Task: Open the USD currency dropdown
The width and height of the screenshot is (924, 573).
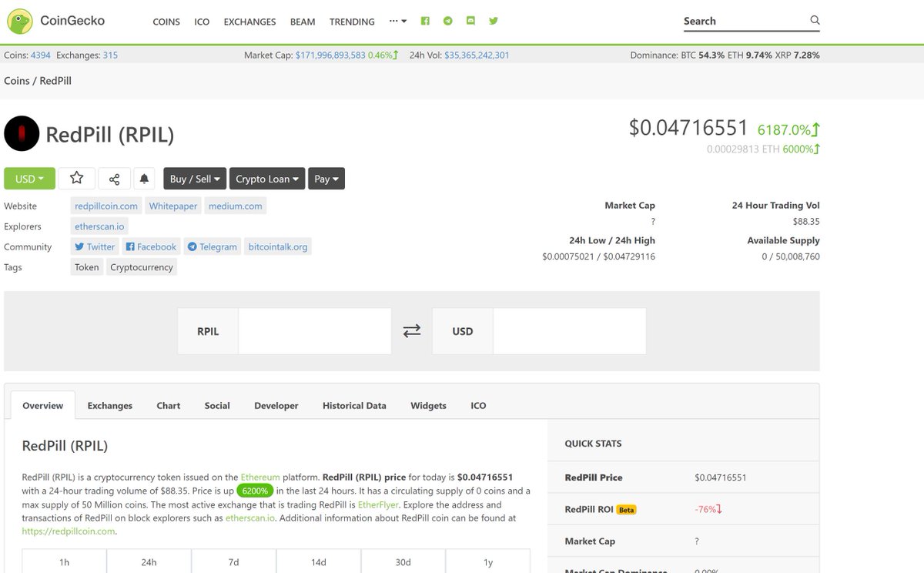Action: pos(29,179)
